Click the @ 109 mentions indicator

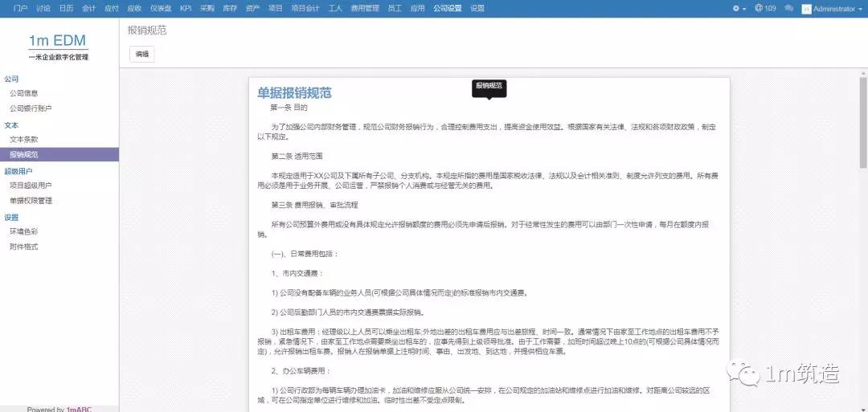pyautogui.click(x=765, y=8)
